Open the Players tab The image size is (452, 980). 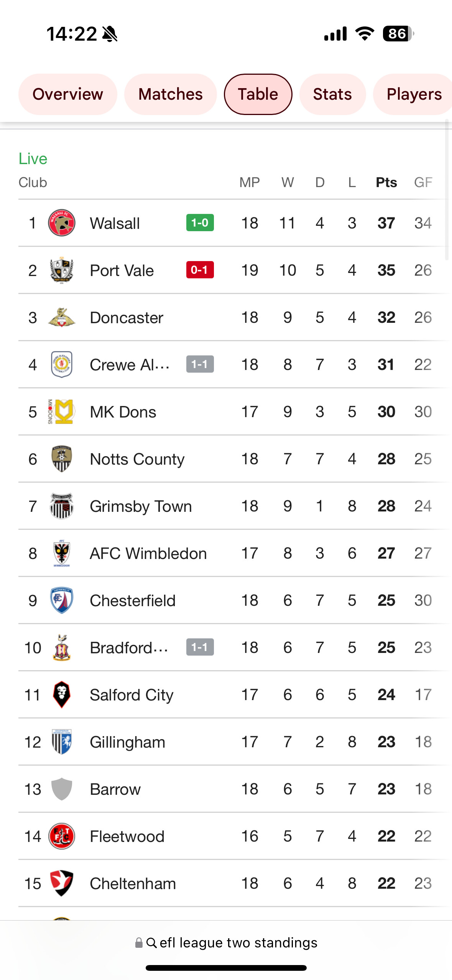click(x=413, y=94)
